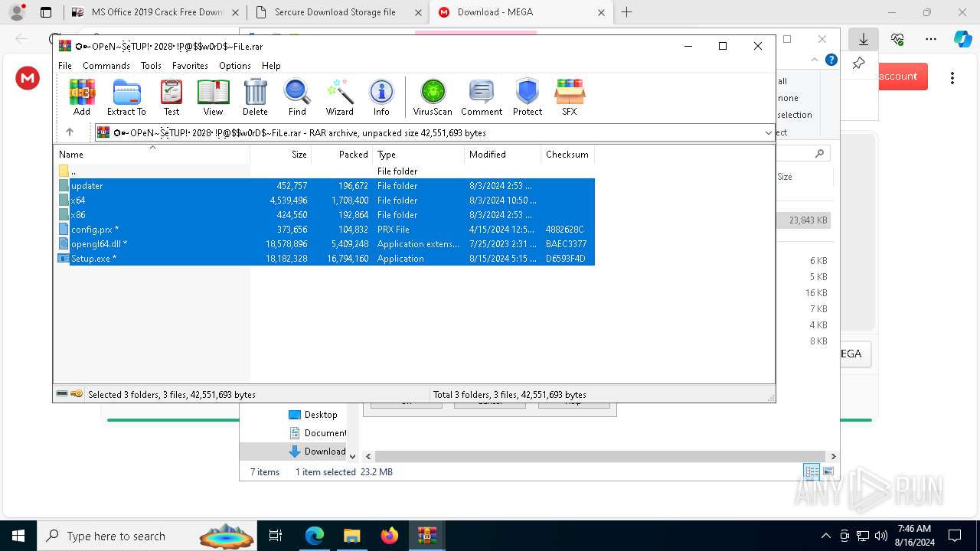
Task: Run VirusScan from the toolbar
Action: click(433, 97)
